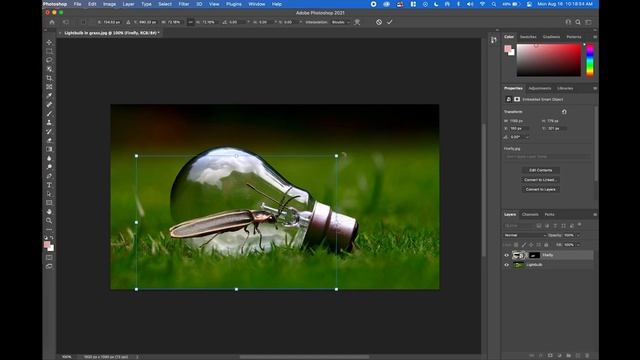Select the Rectangular Marquee tool
The width and height of the screenshot is (640, 360).
[49, 51]
